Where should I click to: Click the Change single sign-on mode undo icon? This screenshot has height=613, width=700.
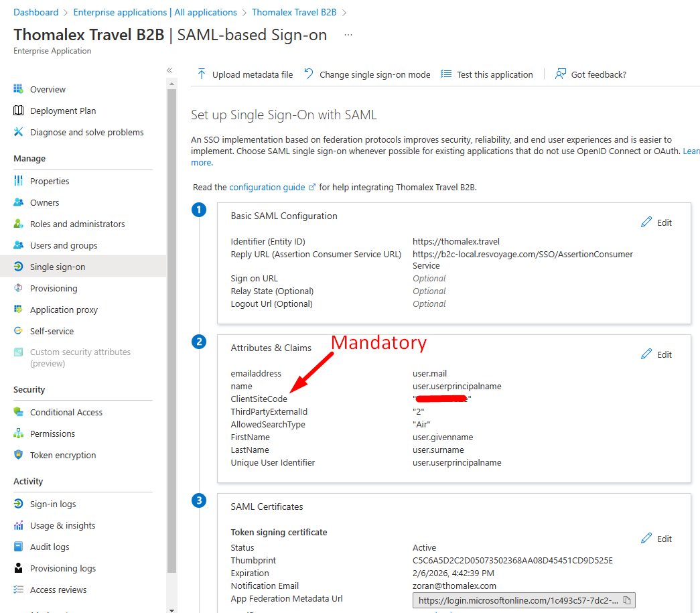(309, 74)
